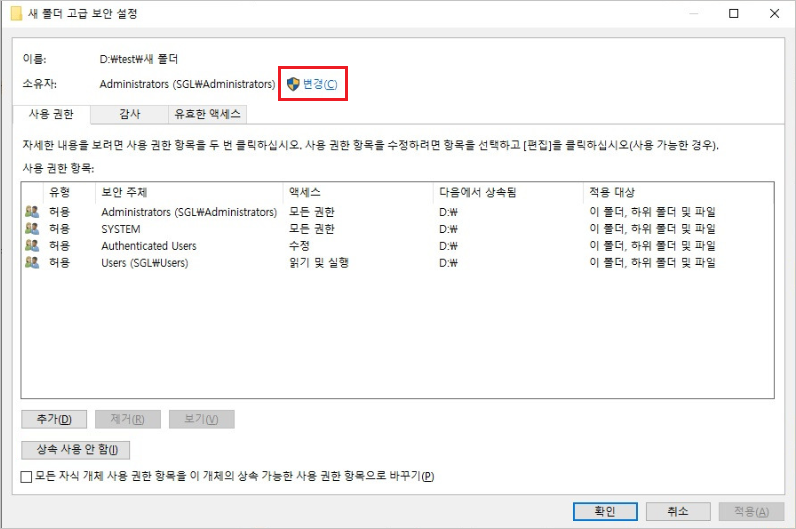Sort by the 보안 주체 column header
This screenshot has height=529, width=796.
189,192
